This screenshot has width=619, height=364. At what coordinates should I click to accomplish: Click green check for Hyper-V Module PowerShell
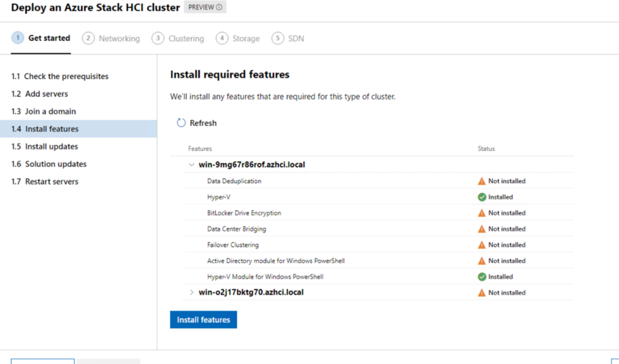(481, 277)
